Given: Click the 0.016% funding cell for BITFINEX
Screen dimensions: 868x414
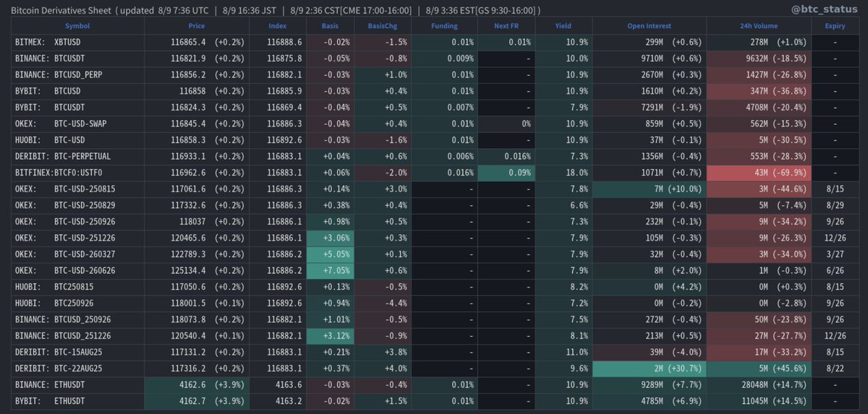Looking at the screenshot, I should coord(444,173).
